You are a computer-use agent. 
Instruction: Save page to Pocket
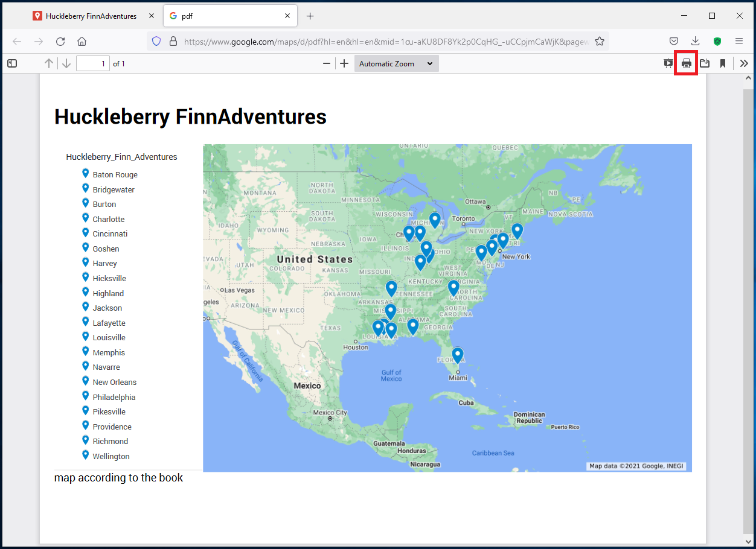click(x=674, y=42)
